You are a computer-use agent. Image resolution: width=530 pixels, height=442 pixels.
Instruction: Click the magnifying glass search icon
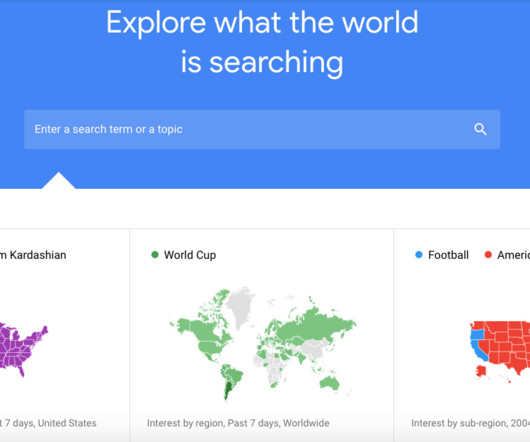click(x=480, y=129)
